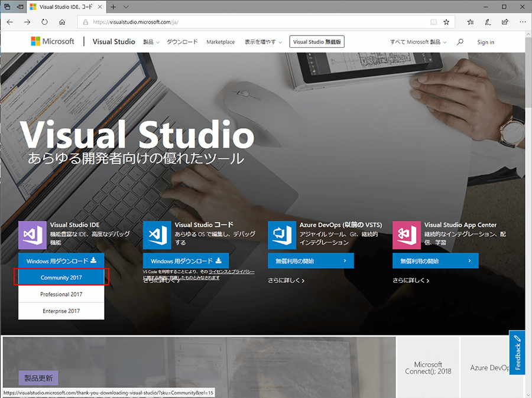Click the Azure DevOps icon
532x398 pixels.
282,235
